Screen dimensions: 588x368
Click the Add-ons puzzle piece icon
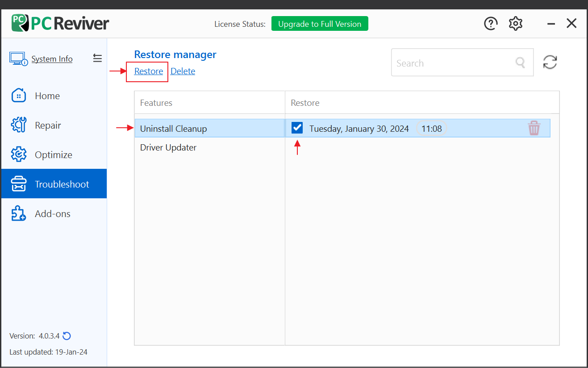pyautogui.click(x=18, y=213)
